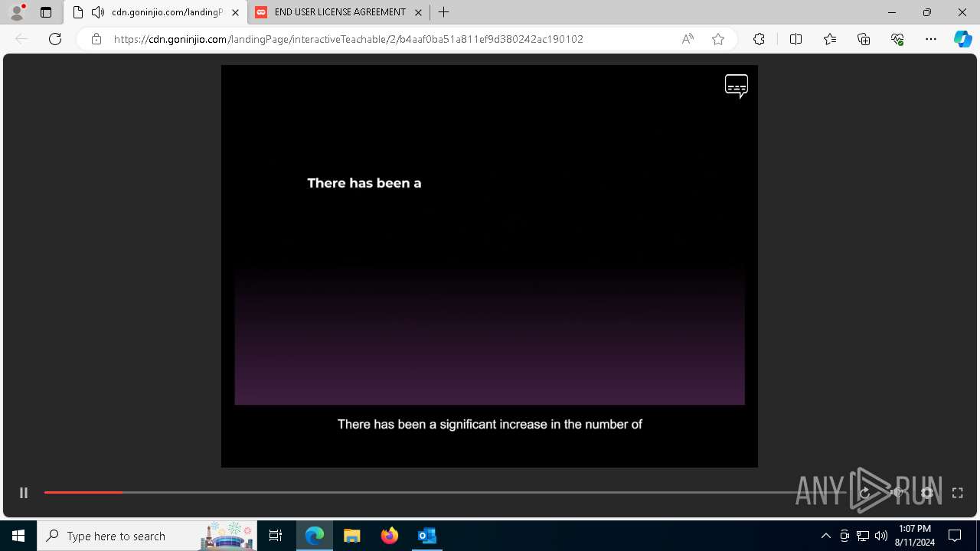Click the taskbar search box
Screen dimensions: 980x551
point(148,536)
